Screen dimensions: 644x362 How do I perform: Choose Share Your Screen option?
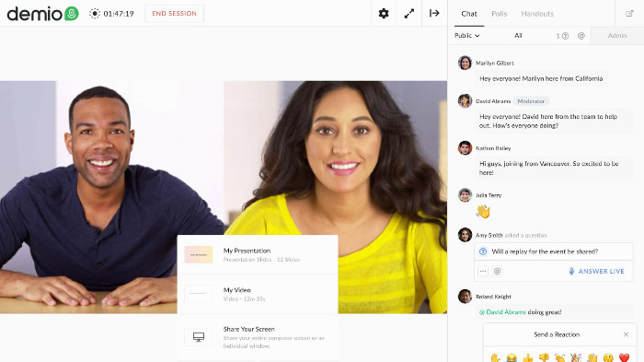(x=258, y=337)
